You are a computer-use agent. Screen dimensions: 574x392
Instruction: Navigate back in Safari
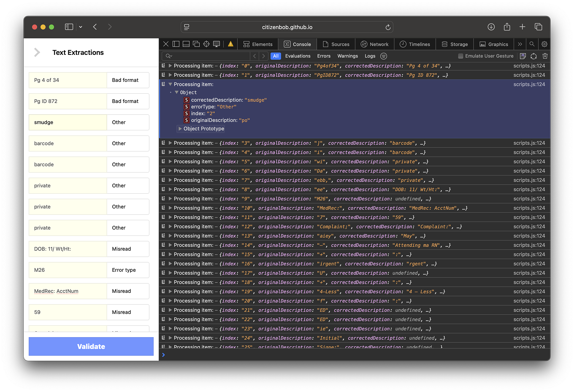pyautogui.click(x=95, y=27)
